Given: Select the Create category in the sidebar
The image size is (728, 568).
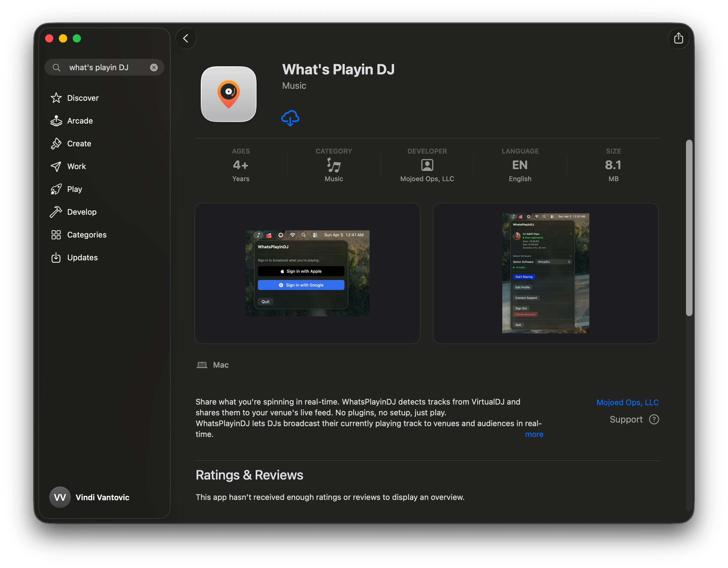Looking at the screenshot, I should tap(79, 143).
